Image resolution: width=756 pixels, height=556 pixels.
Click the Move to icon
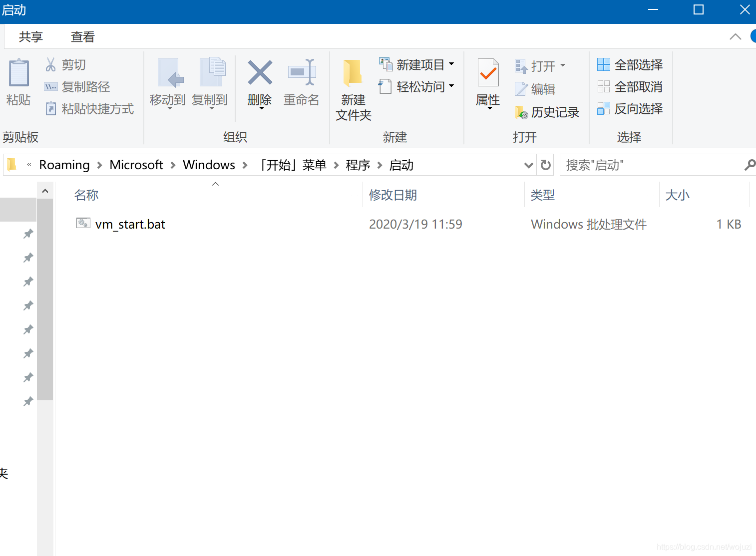[x=170, y=73]
